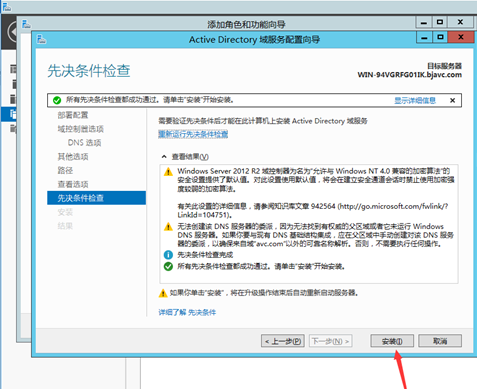Select 其他选项 step in the sidebar
477x389 pixels.
(73, 157)
